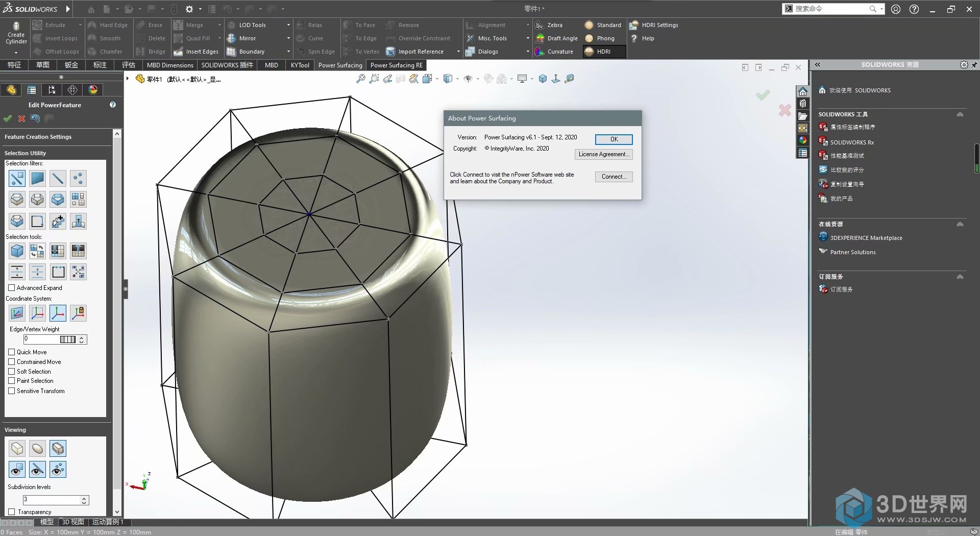Collapse the 在线资源 section
Image resolution: width=980 pixels, height=536 pixels.
point(960,224)
